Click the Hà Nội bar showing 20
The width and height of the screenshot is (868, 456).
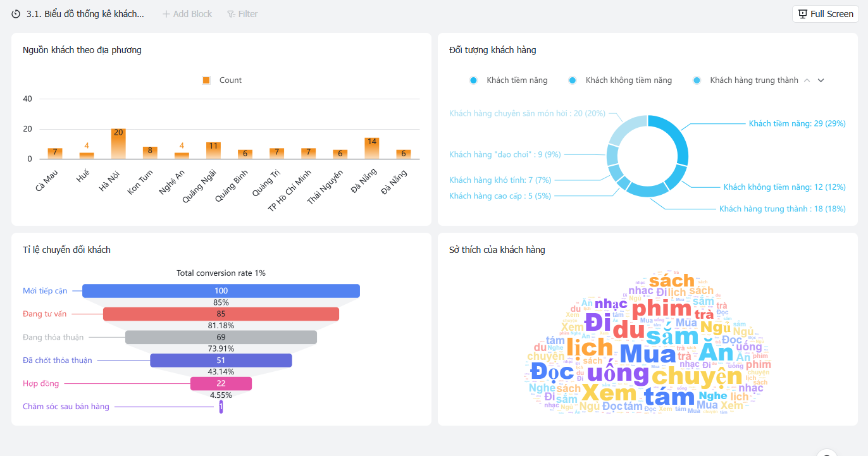[118, 144]
